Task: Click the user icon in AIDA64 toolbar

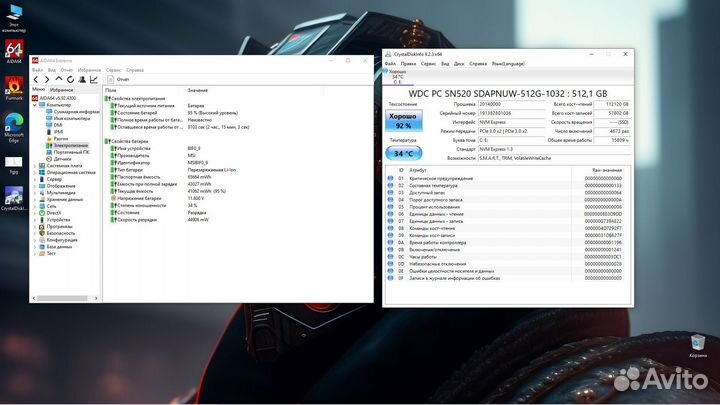Action: (82, 79)
